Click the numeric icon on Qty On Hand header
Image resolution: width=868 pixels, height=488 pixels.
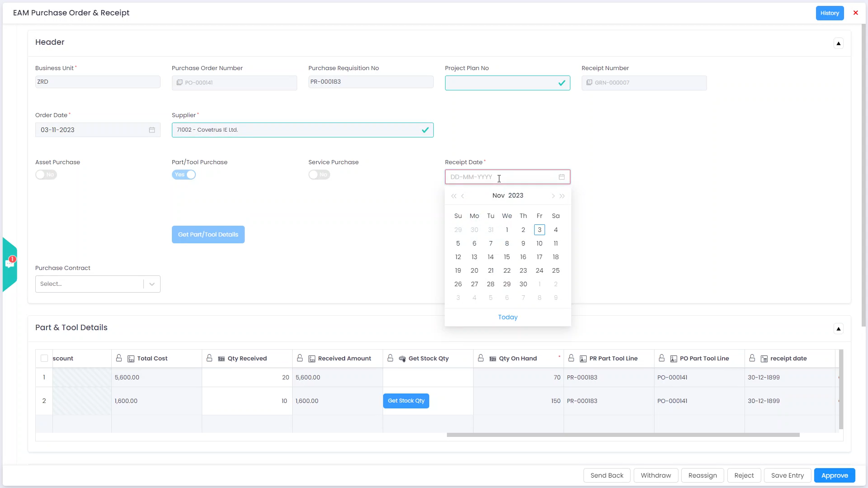[492, 358]
